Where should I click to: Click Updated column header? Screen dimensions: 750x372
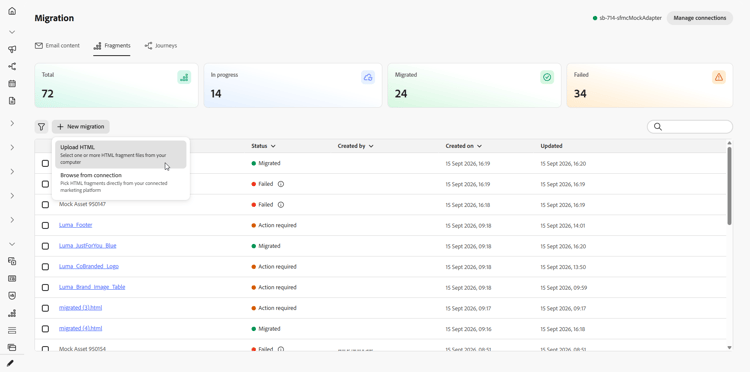pos(551,146)
